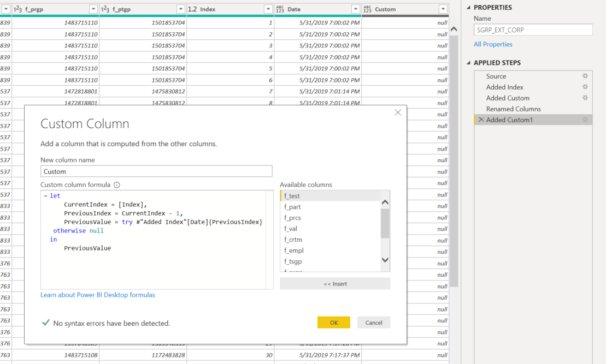Select the Source applied step
Viewport: 606px width, 364px height.
(x=533, y=76)
